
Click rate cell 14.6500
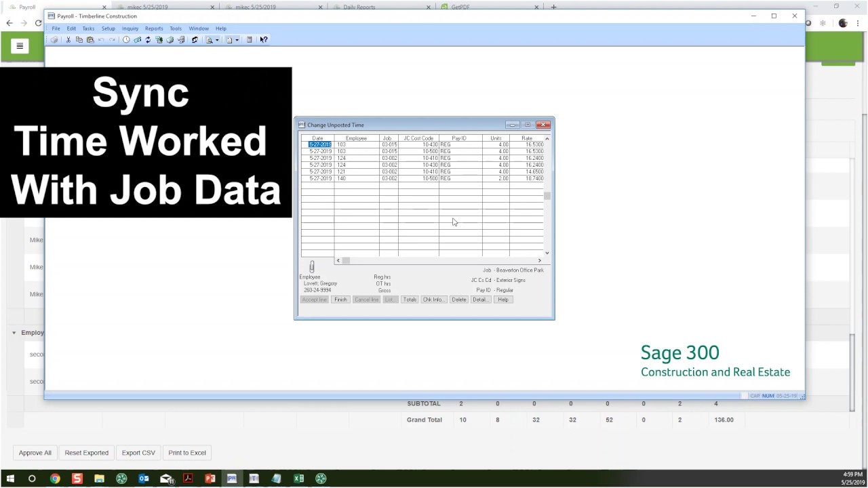[527, 172]
